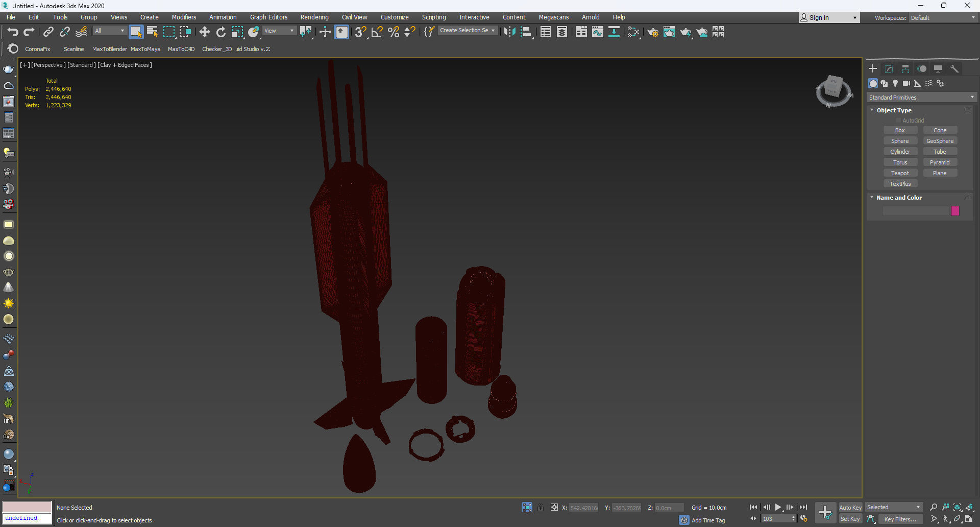Open the Select by Name dialog

coord(152,32)
